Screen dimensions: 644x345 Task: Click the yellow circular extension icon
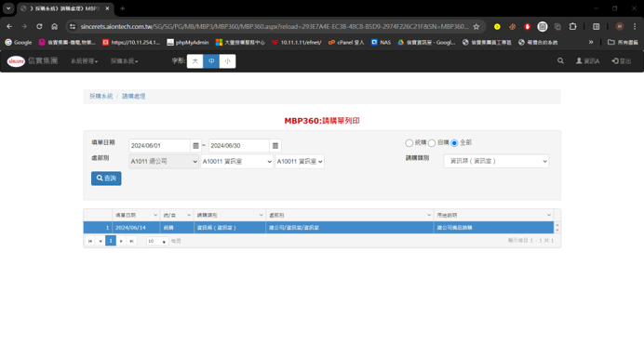point(497,27)
